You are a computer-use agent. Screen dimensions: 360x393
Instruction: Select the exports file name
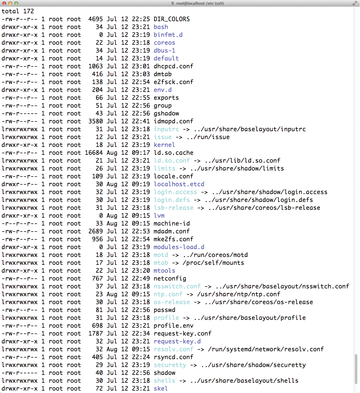pos(166,98)
